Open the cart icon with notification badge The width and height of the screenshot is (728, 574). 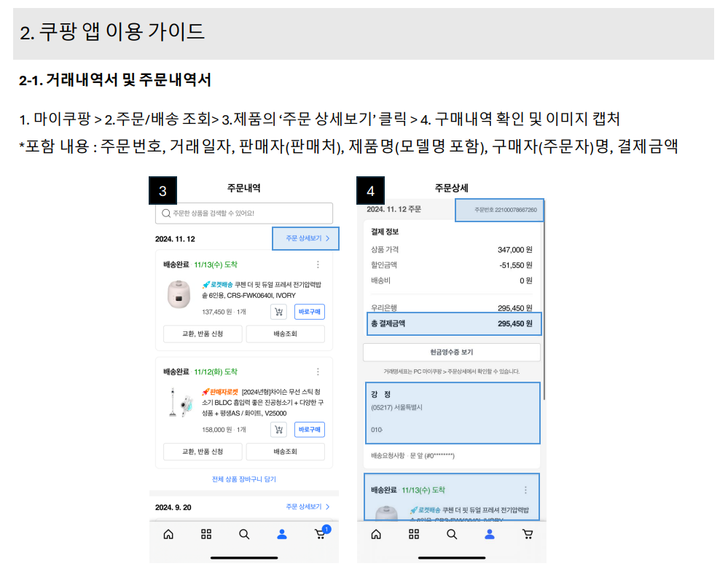tap(319, 534)
